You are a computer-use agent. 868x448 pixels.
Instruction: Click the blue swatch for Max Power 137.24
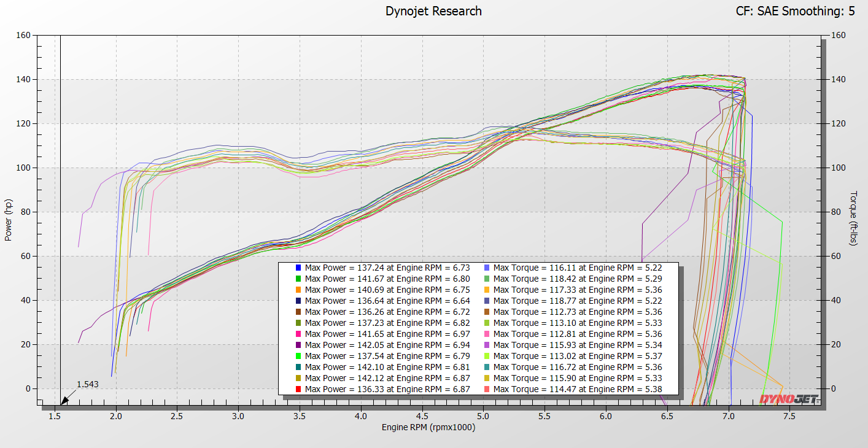(298, 268)
